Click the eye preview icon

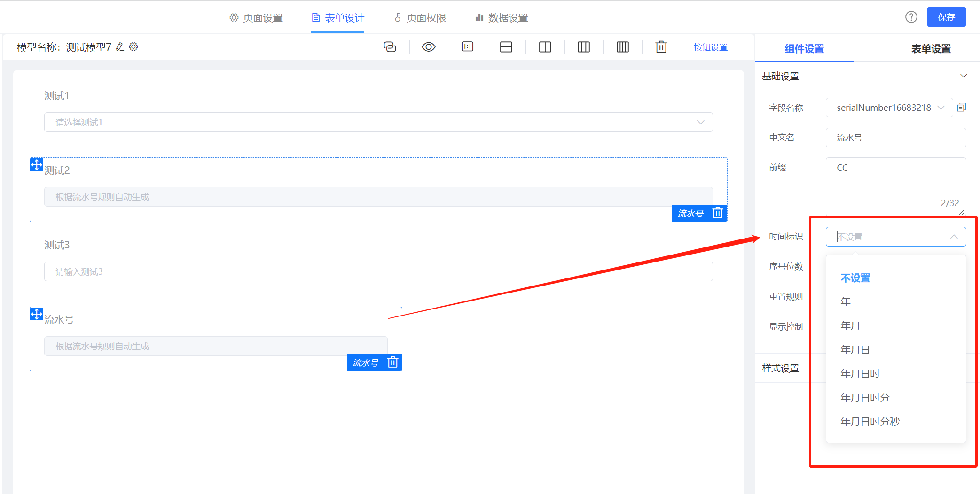click(429, 47)
